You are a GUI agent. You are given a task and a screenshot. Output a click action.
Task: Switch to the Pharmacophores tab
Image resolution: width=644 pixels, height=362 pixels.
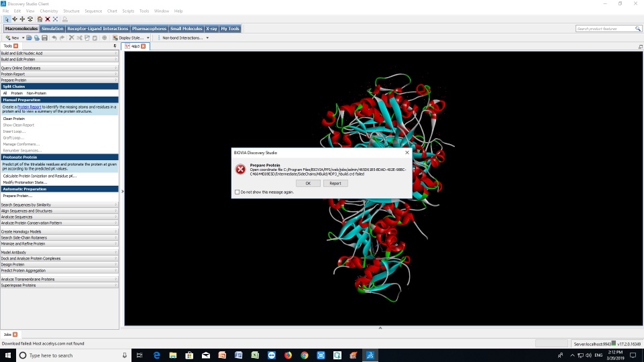tap(149, 29)
